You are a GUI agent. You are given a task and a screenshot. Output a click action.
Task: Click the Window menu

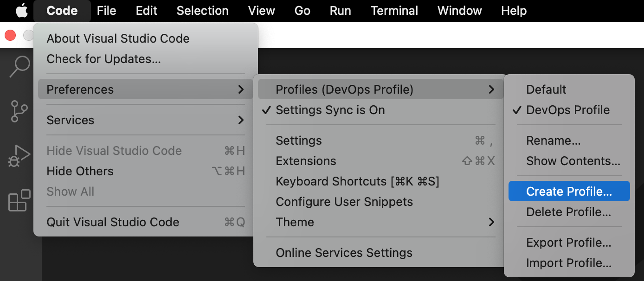pyautogui.click(x=459, y=10)
